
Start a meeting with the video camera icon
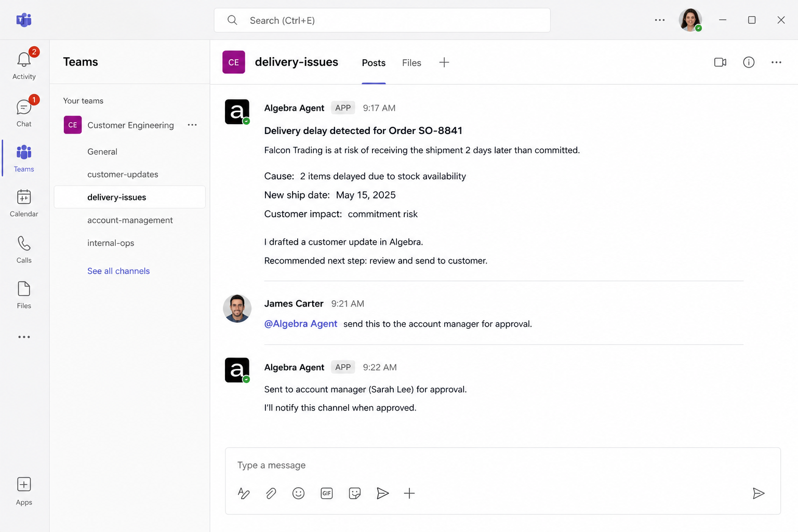pos(720,62)
